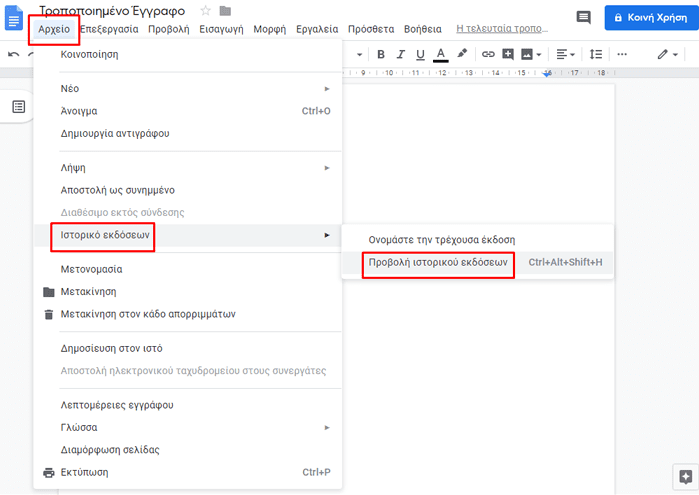Open the Προβολή menu
The height and width of the screenshot is (495, 699).
coord(169,29)
